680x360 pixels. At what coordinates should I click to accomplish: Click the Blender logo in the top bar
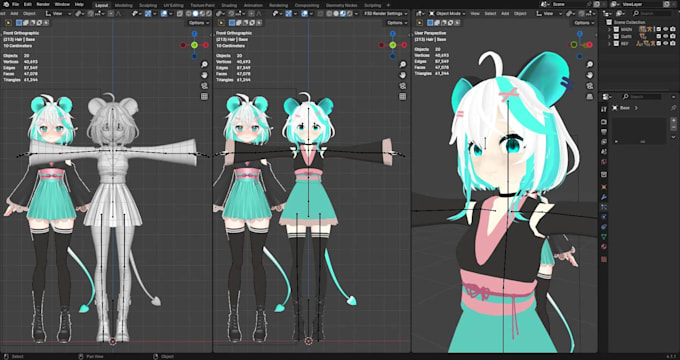[5, 4]
